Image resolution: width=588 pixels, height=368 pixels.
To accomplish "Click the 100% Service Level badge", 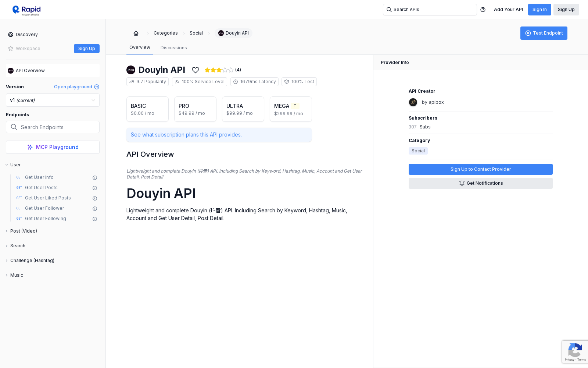I will [x=200, y=82].
